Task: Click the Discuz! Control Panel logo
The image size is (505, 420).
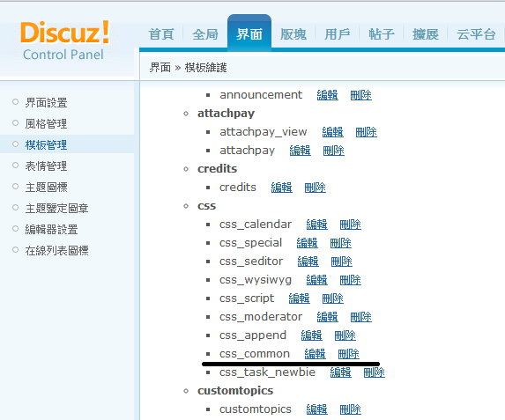Action: pyautogui.click(x=64, y=41)
